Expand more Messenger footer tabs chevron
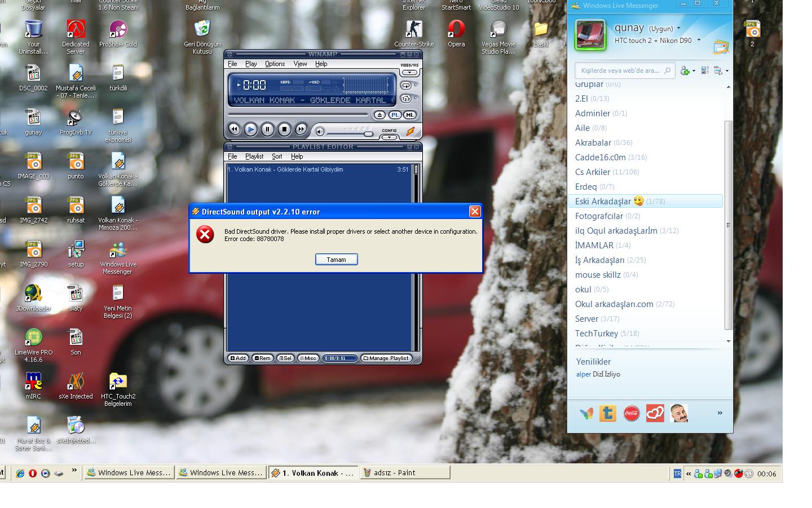The height and width of the screenshot is (508, 812). click(x=720, y=413)
